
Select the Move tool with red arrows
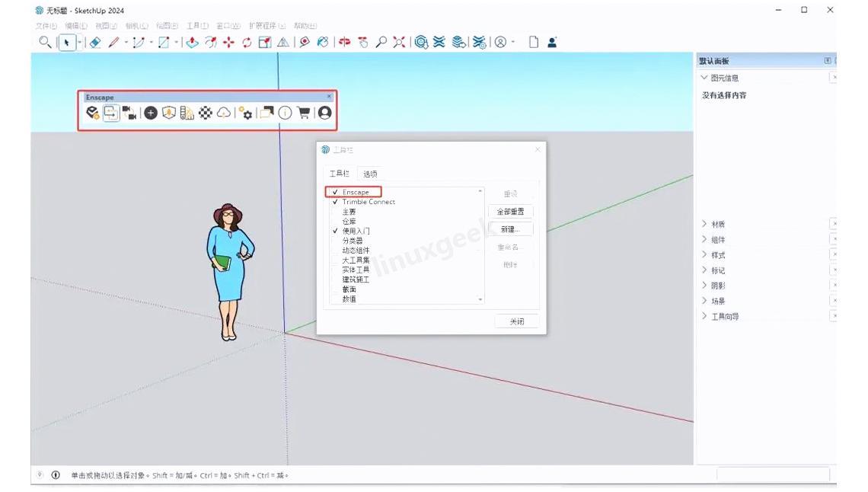[228, 43]
